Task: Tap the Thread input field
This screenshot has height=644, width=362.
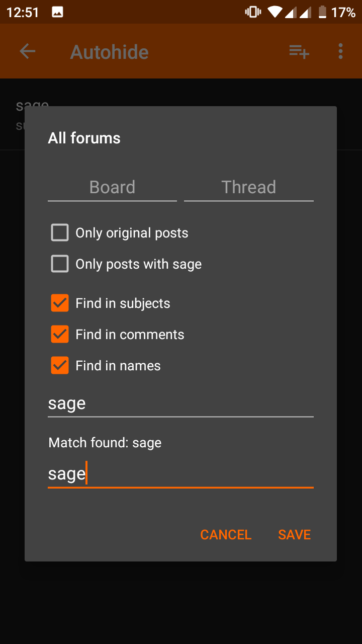Action: click(x=248, y=187)
